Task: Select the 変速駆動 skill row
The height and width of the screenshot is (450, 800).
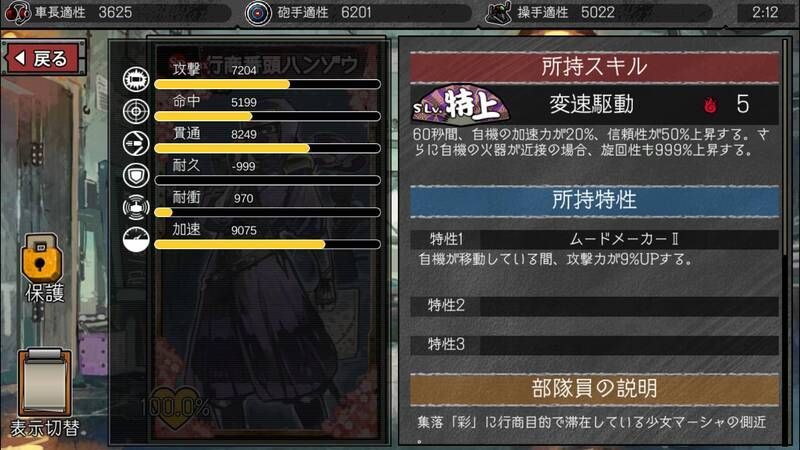Action: [x=594, y=105]
